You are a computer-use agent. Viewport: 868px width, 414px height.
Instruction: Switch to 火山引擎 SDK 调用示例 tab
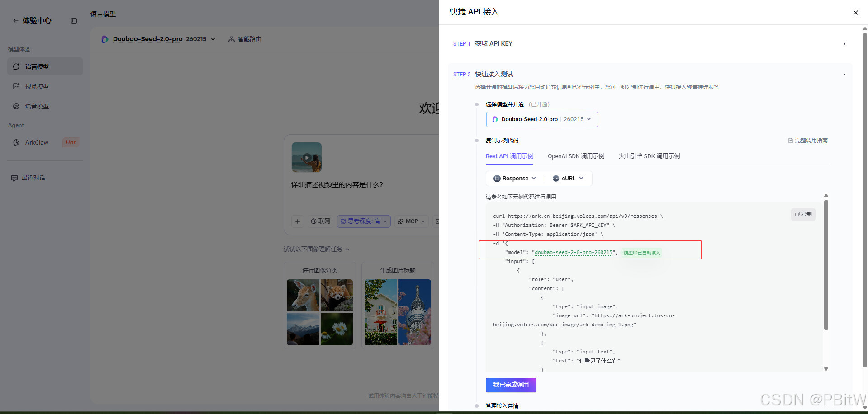coord(649,156)
